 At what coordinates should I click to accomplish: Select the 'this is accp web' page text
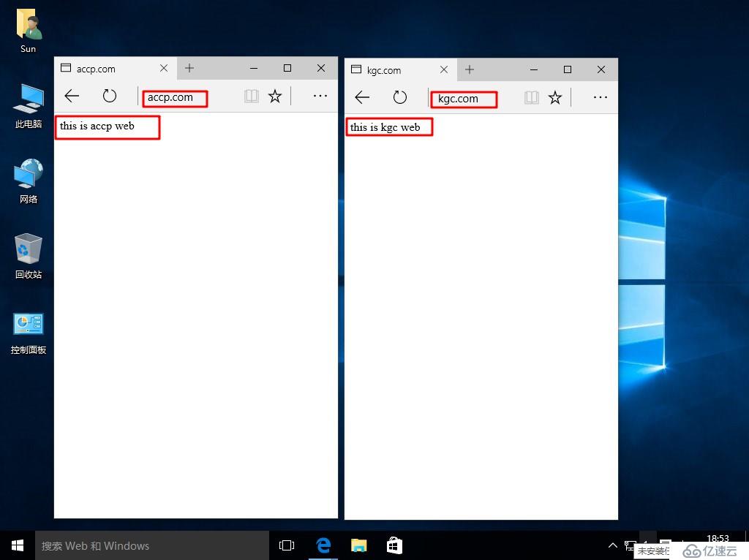(x=97, y=126)
